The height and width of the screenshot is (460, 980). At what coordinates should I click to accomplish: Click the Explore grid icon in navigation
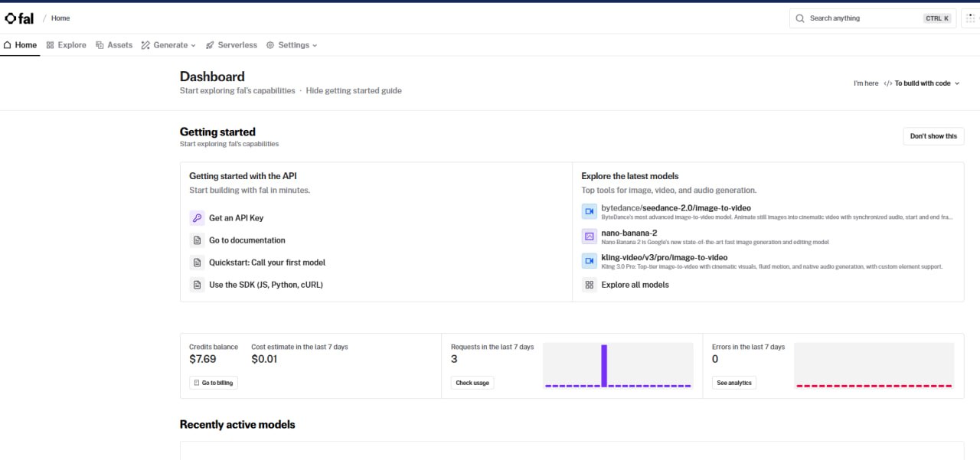click(x=51, y=45)
